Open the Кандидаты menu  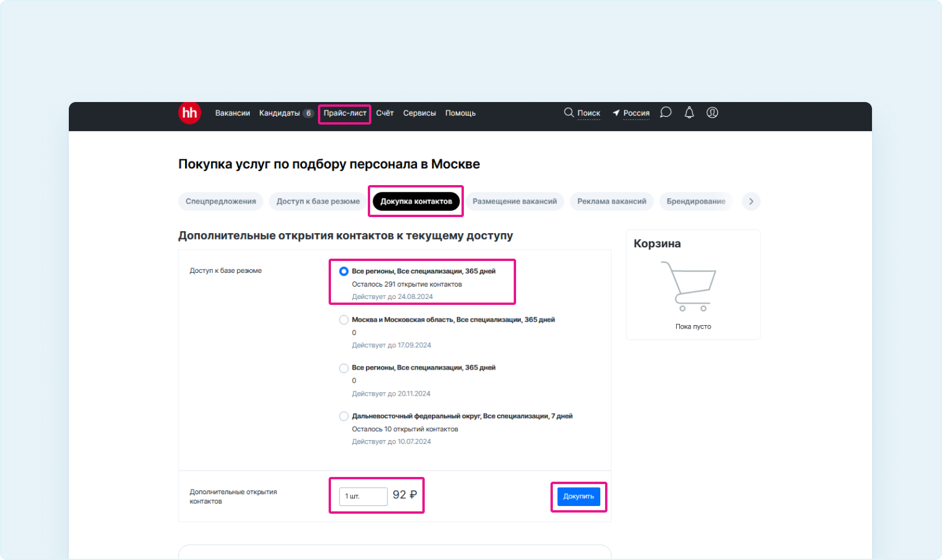click(x=279, y=113)
